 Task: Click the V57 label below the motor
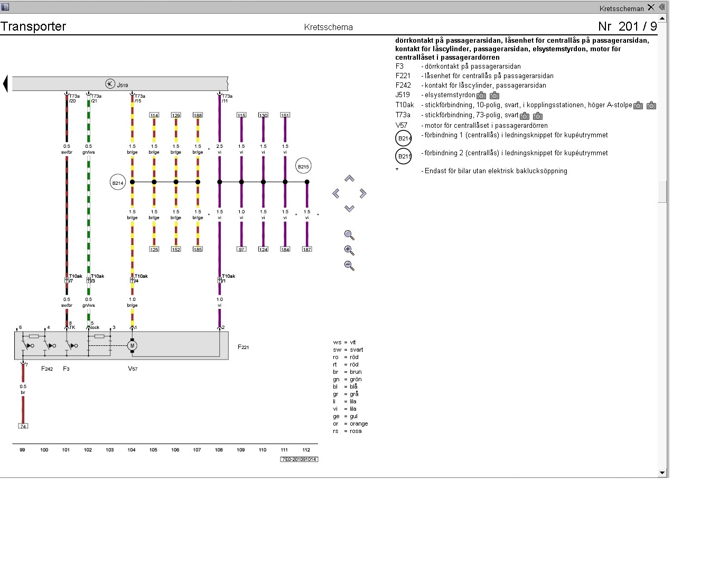click(x=133, y=369)
